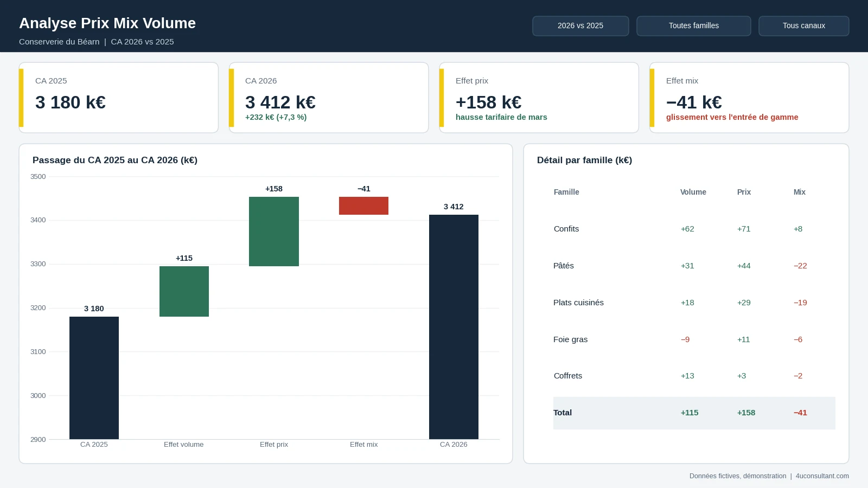Click Confits prix value +71

click(x=744, y=229)
